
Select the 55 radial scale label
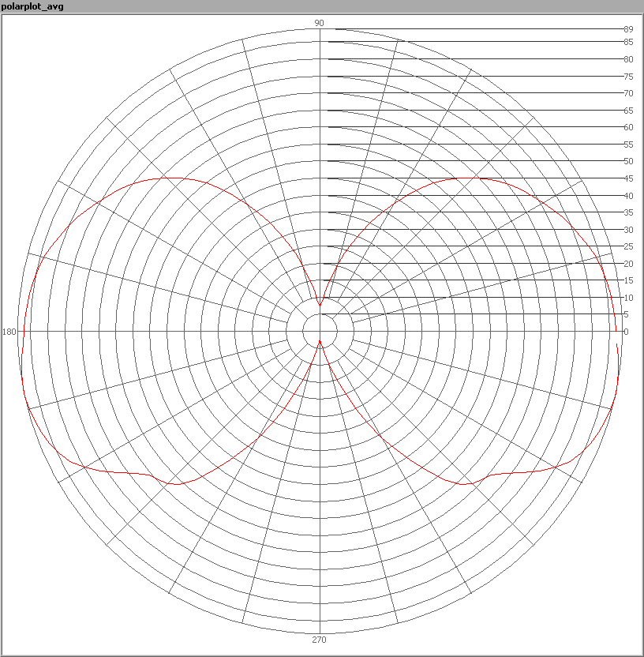628,145
